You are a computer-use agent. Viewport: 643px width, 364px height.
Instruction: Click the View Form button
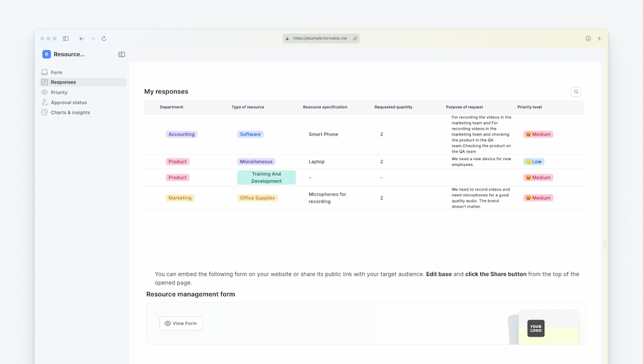click(181, 323)
